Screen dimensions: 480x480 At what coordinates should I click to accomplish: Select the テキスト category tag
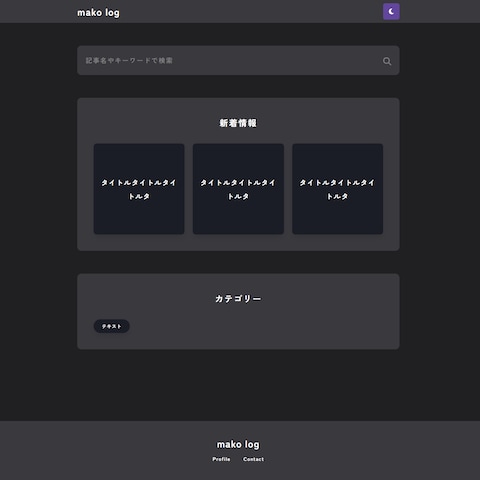coord(111,326)
